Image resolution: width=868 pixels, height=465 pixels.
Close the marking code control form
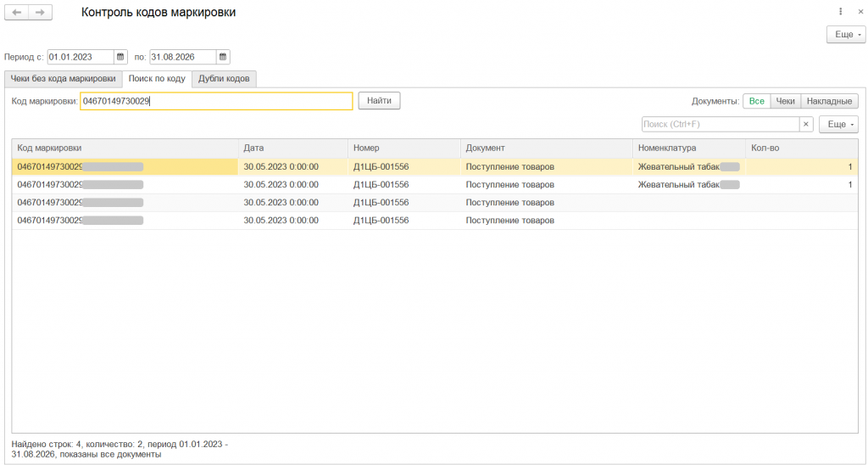pyautogui.click(x=860, y=12)
